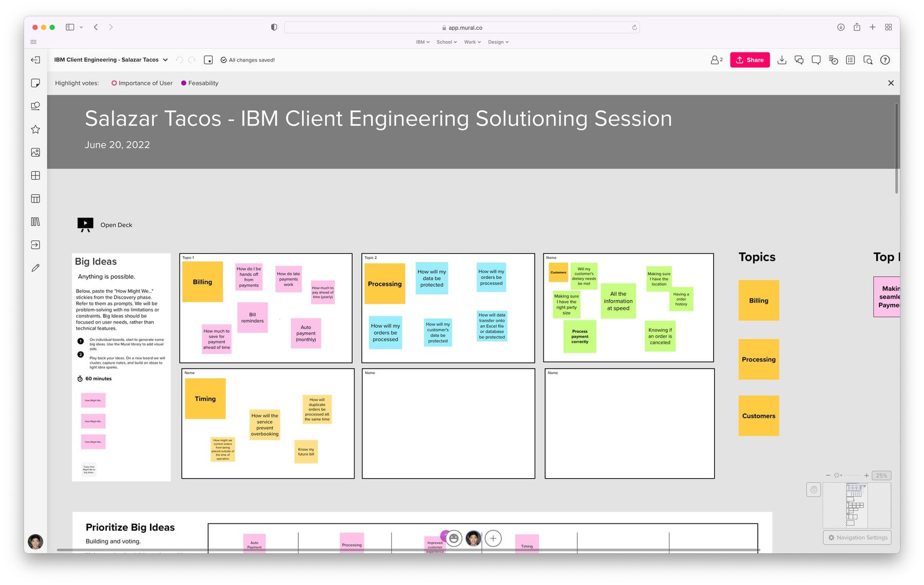
Task: Open the templates tool in sidebar
Action: (35, 199)
